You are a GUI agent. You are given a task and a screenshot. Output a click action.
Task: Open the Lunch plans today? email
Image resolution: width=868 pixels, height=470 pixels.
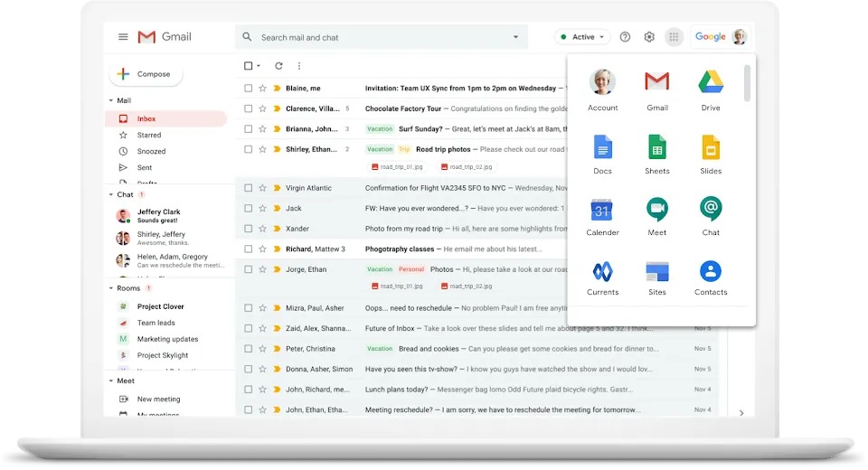[396, 390]
